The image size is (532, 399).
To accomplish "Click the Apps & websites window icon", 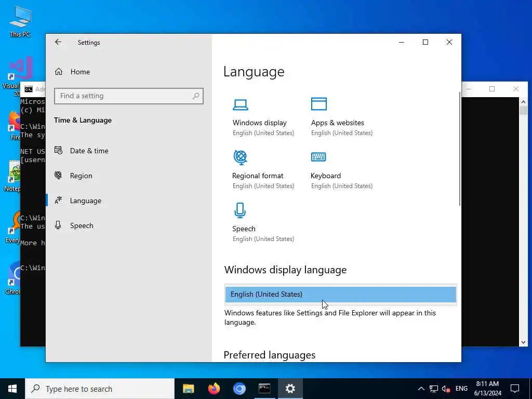I will (x=319, y=104).
